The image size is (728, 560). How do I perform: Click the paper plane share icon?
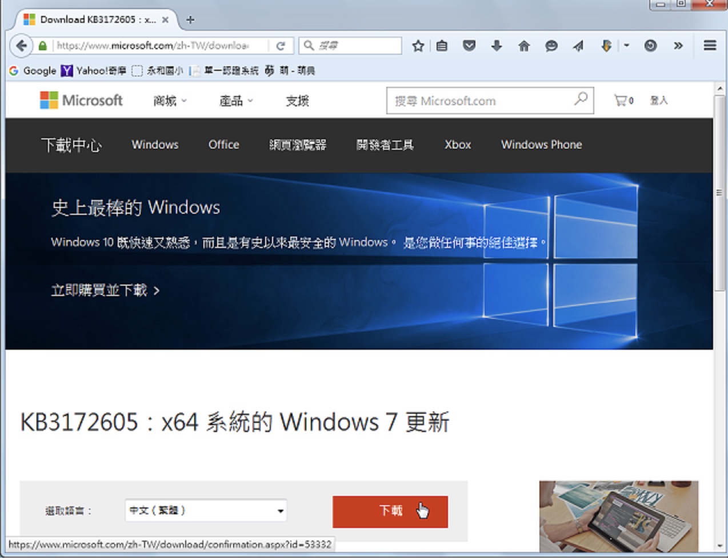(578, 46)
